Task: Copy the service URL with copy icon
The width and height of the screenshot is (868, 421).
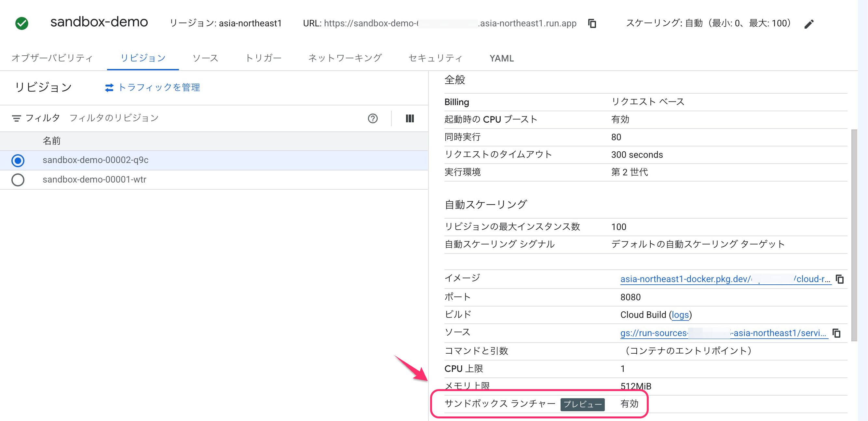Action: pyautogui.click(x=592, y=24)
